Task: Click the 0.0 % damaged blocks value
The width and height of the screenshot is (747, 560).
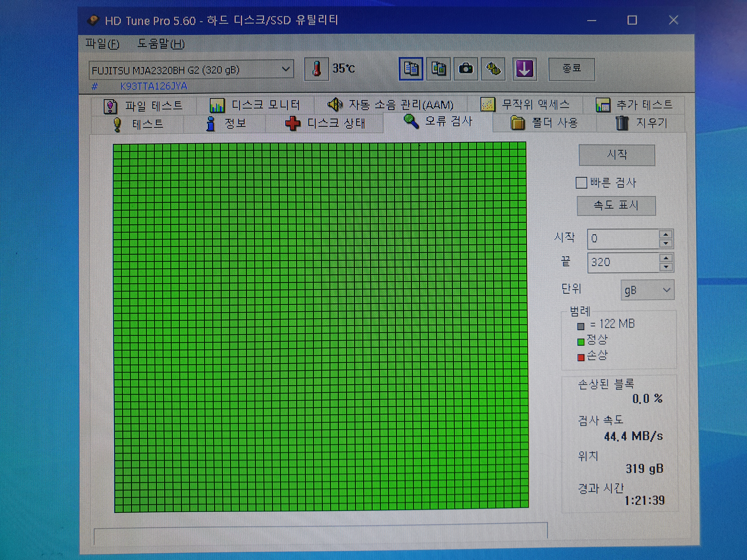Action: [x=647, y=399]
